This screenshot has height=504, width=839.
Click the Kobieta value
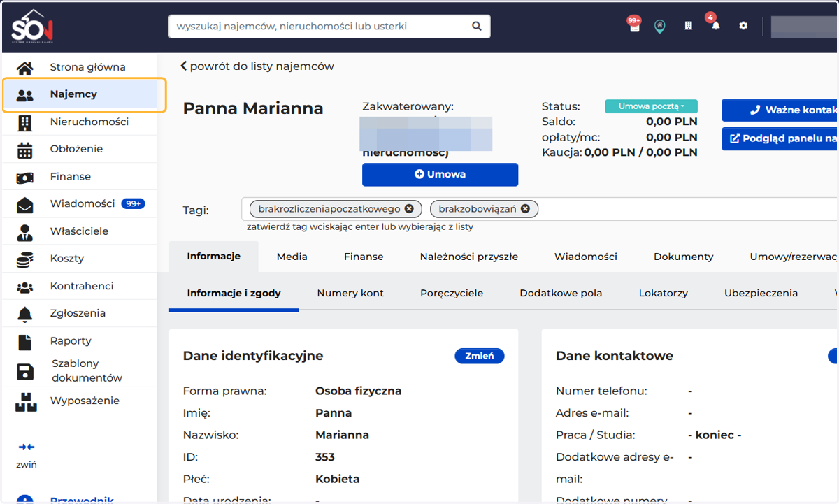pyautogui.click(x=338, y=480)
